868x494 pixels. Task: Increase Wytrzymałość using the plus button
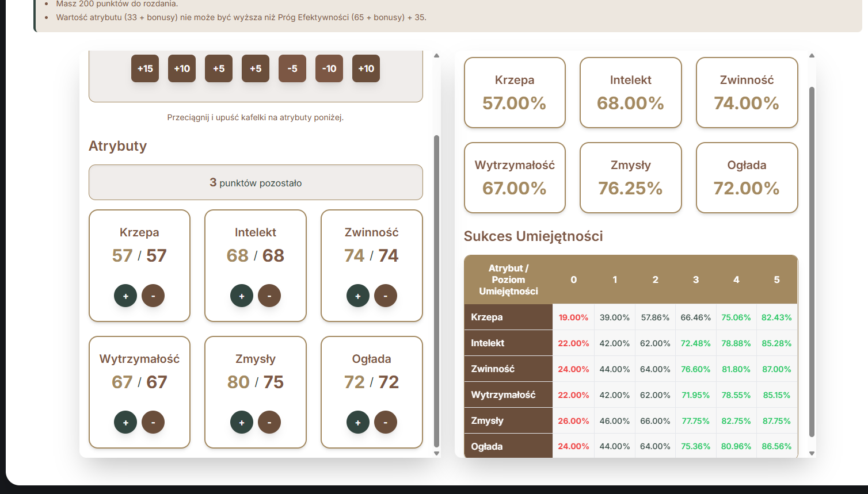(125, 422)
